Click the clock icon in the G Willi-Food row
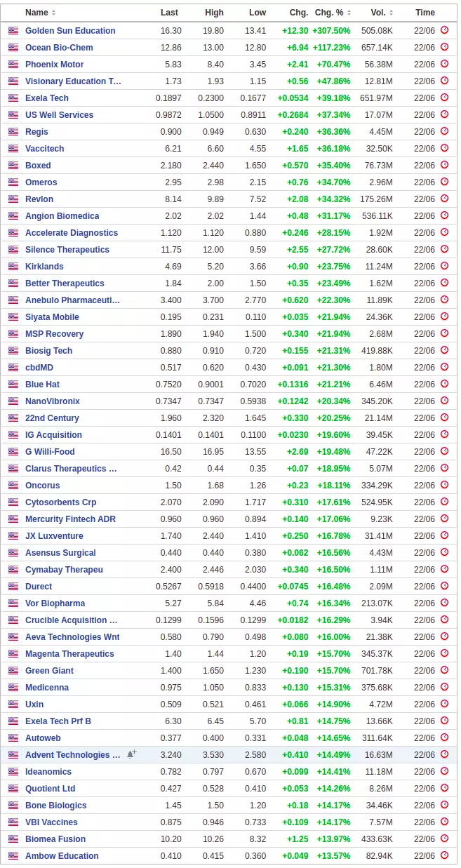Image resolution: width=461 pixels, height=868 pixels. pyautogui.click(x=444, y=451)
